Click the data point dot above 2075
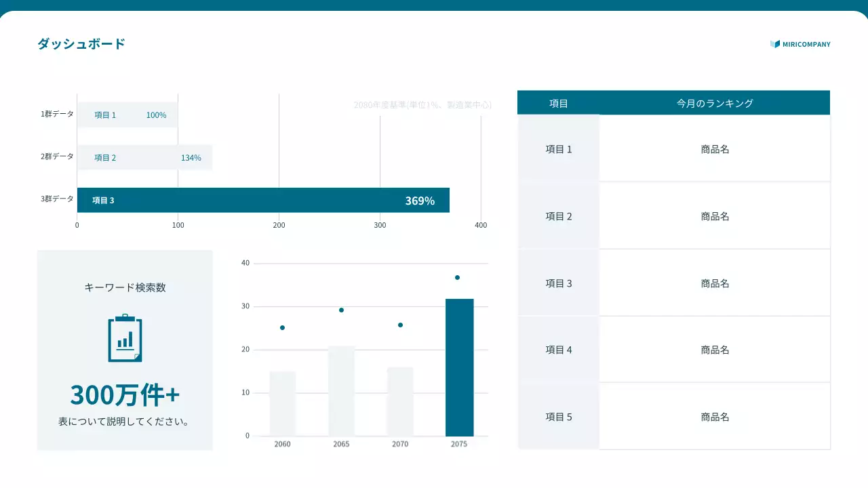The image size is (868, 488). click(457, 277)
